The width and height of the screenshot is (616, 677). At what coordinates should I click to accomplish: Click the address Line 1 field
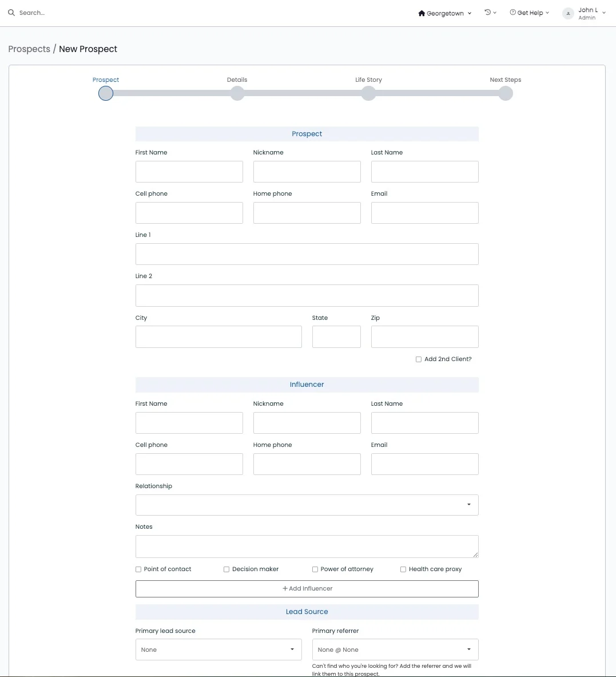[x=307, y=254]
